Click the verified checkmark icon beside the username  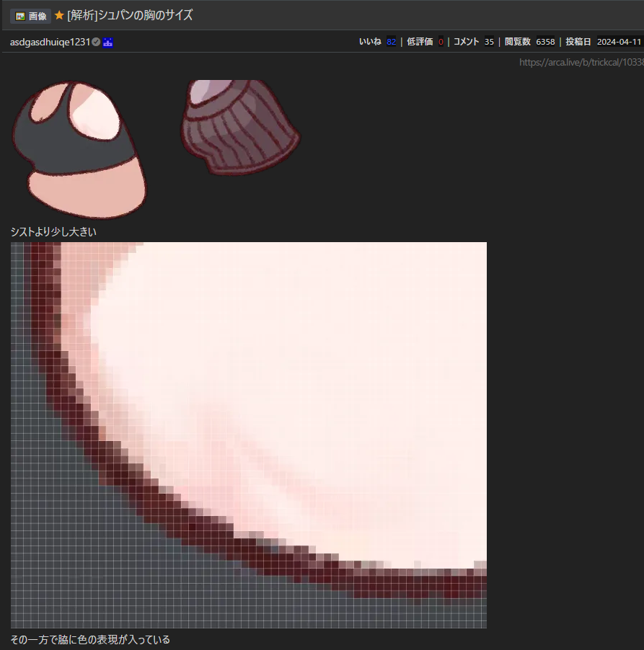[x=96, y=43]
